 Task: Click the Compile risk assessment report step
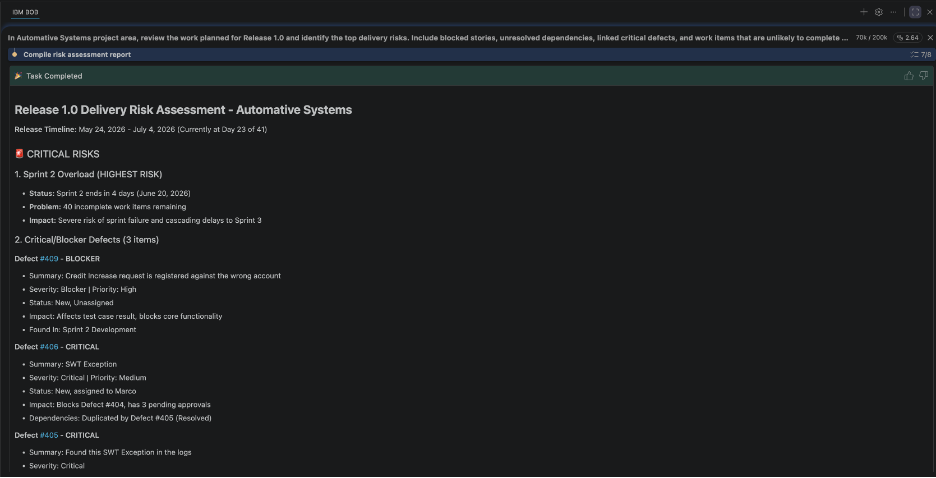(x=77, y=54)
